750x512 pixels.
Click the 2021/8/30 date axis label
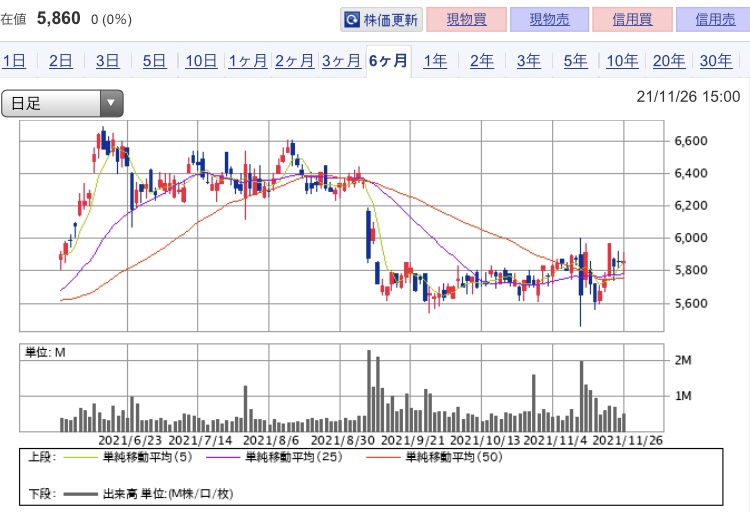(342, 440)
